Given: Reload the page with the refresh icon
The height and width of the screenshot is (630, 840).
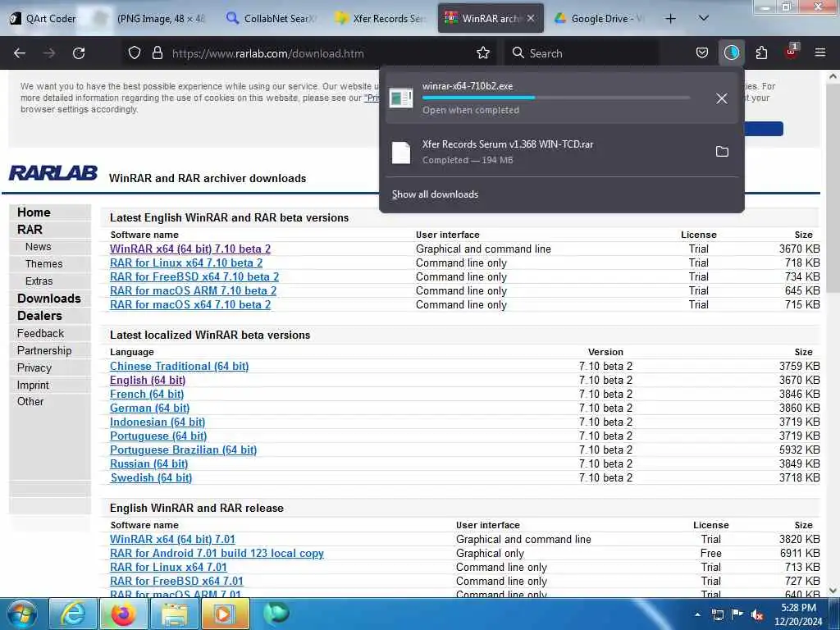Looking at the screenshot, I should tap(79, 53).
